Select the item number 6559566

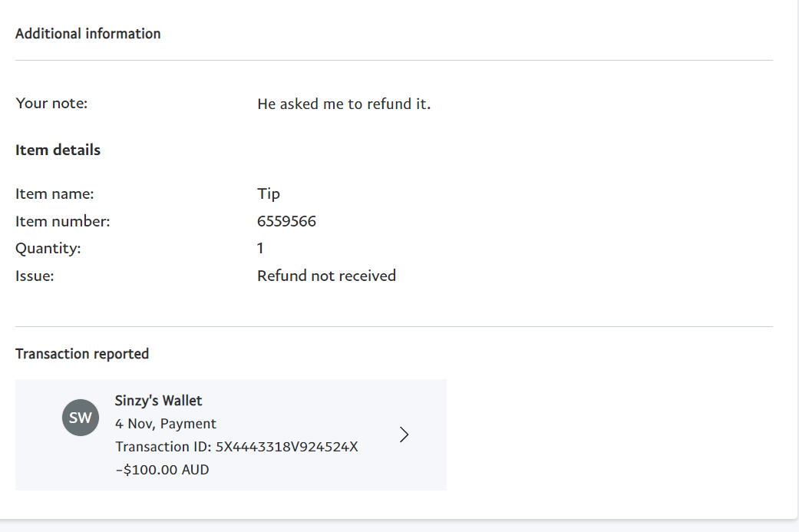tap(286, 221)
